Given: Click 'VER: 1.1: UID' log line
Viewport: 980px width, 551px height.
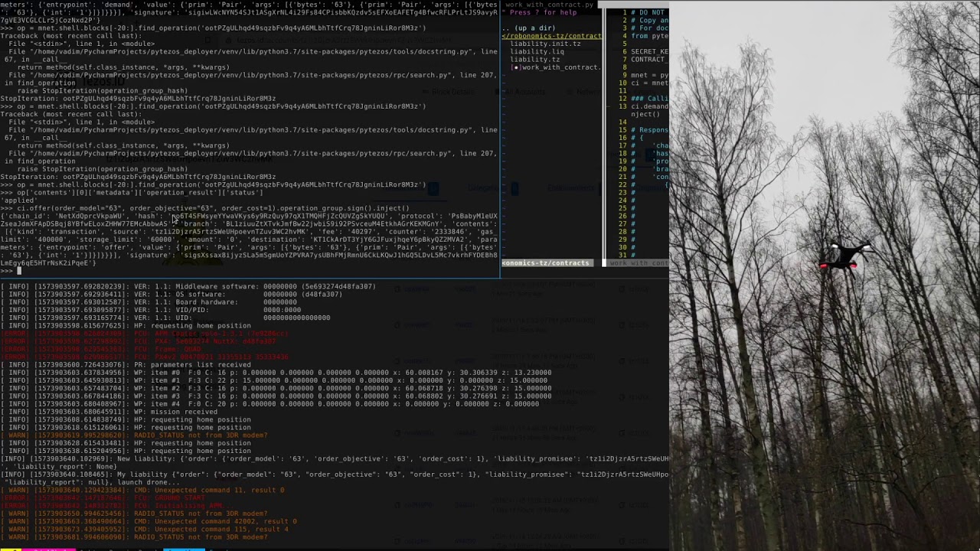Looking at the screenshot, I should click(x=165, y=318).
